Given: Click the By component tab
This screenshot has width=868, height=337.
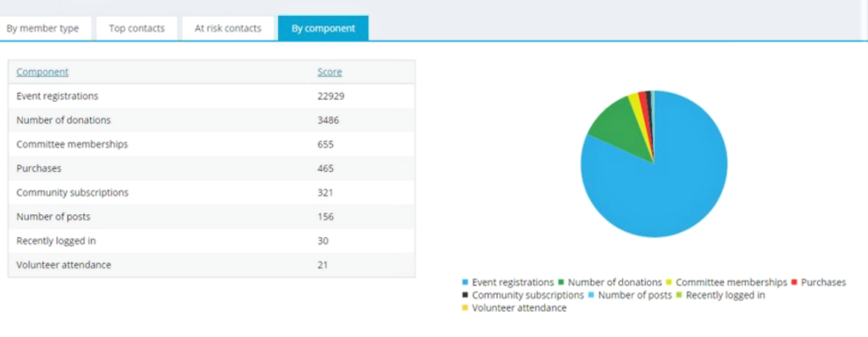Looking at the screenshot, I should point(323,28).
